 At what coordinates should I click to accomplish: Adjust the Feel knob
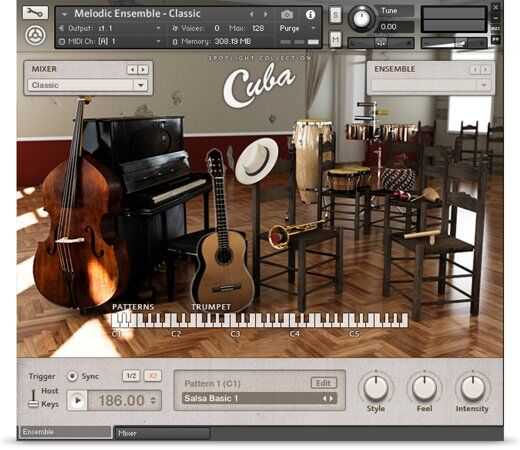(424, 388)
